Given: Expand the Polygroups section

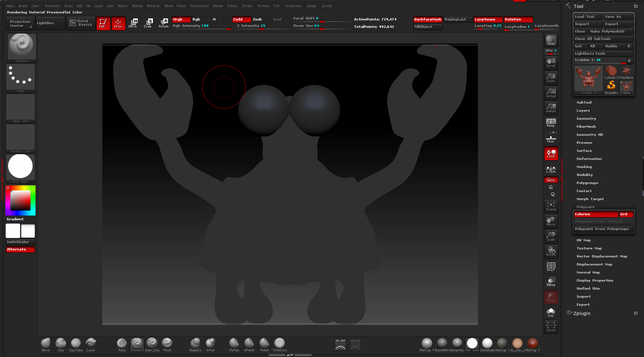Looking at the screenshot, I should point(587,183).
